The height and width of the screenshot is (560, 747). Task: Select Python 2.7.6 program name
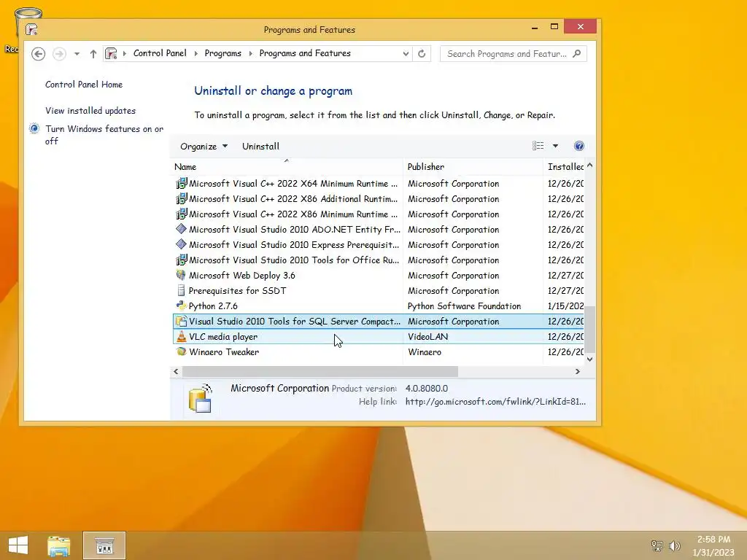[x=213, y=306]
